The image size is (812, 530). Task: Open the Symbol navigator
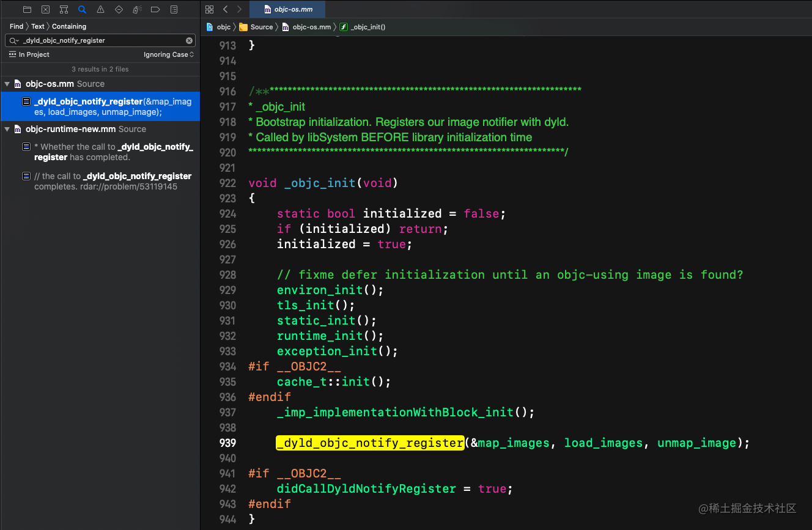(64, 9)
